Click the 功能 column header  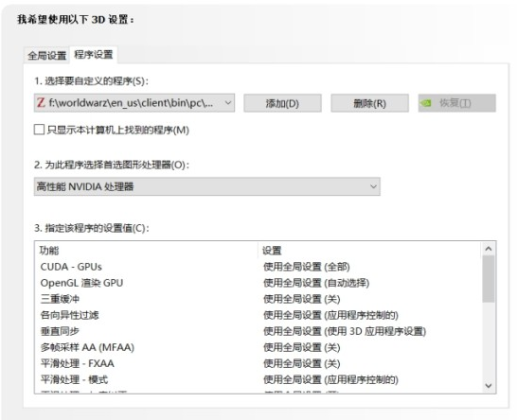click(146, 251)
